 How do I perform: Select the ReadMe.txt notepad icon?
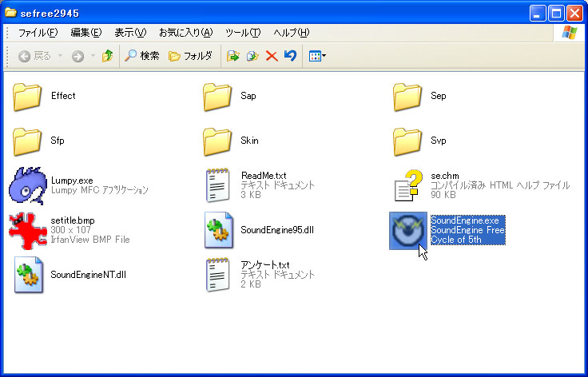217,185
